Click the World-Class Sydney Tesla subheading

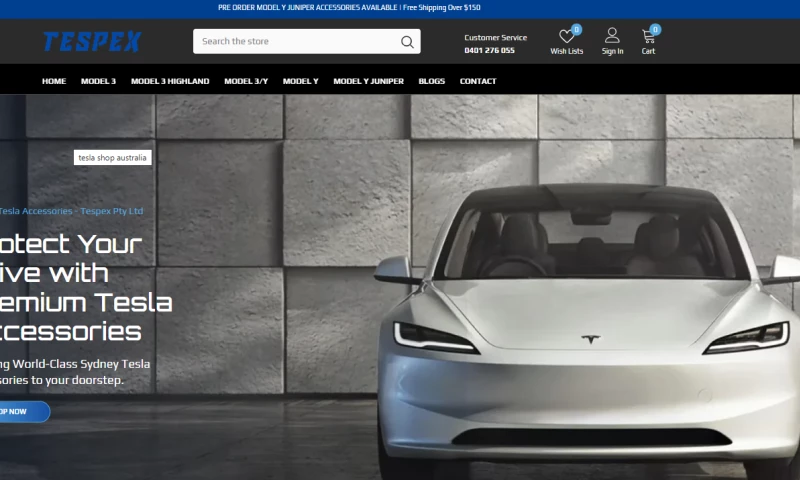pyautogui.click(x=75, y=372)
